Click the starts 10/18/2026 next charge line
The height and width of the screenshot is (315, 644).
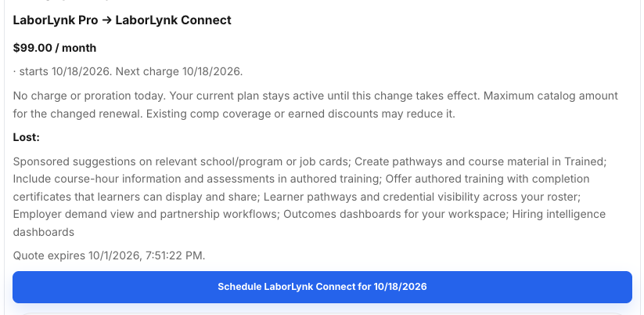click(x=128, y=71)
